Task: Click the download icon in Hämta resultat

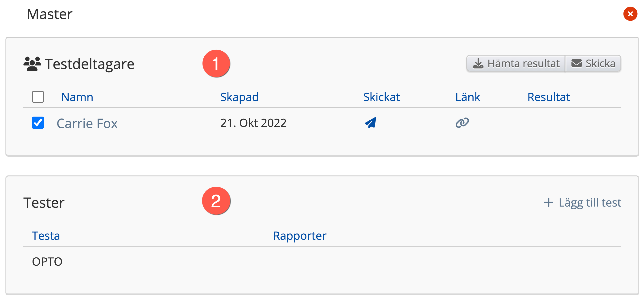Action: coord(478,63)
